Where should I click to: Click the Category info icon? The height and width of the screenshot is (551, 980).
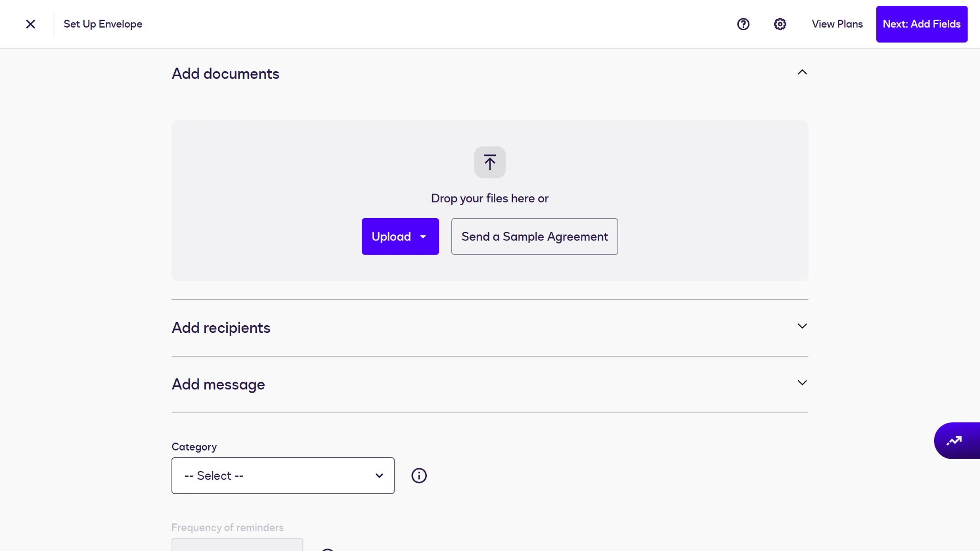coord(419,475)
